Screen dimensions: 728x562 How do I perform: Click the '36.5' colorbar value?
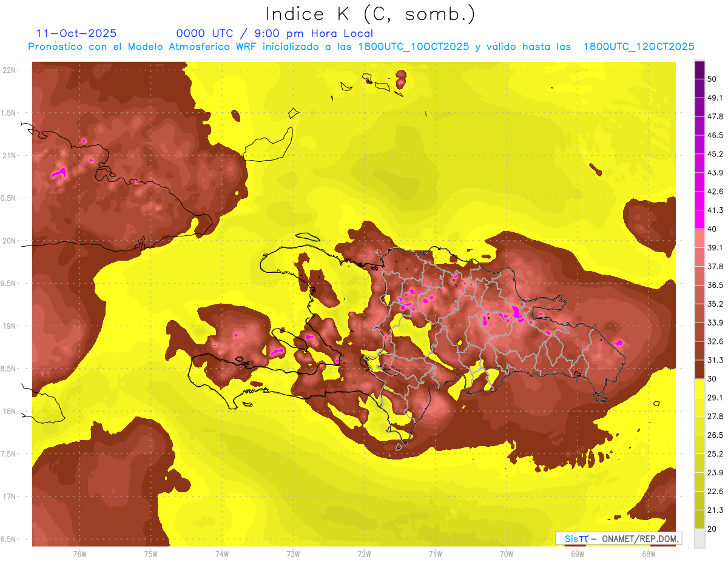(715, 285)
